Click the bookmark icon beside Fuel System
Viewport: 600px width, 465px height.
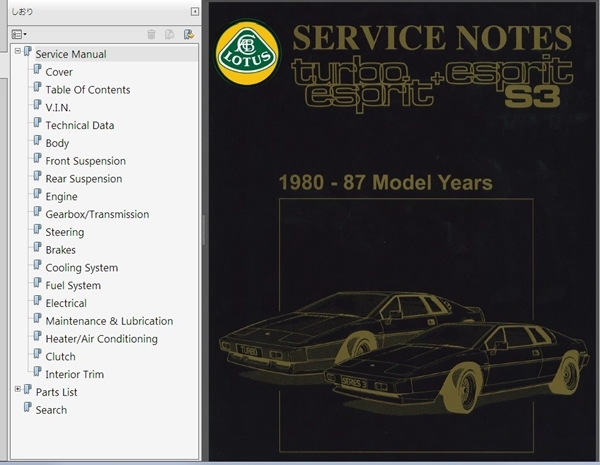pos(38,283)
